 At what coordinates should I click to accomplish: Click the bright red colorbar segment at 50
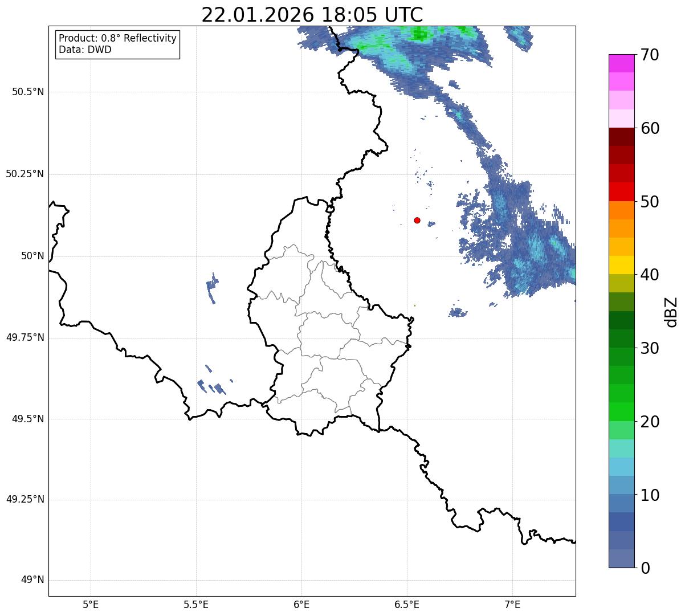(622, 191)
